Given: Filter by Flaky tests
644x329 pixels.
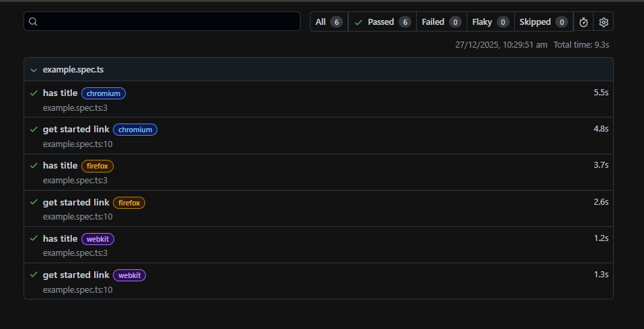Looking at the screenshot, I should click(490, 22).
